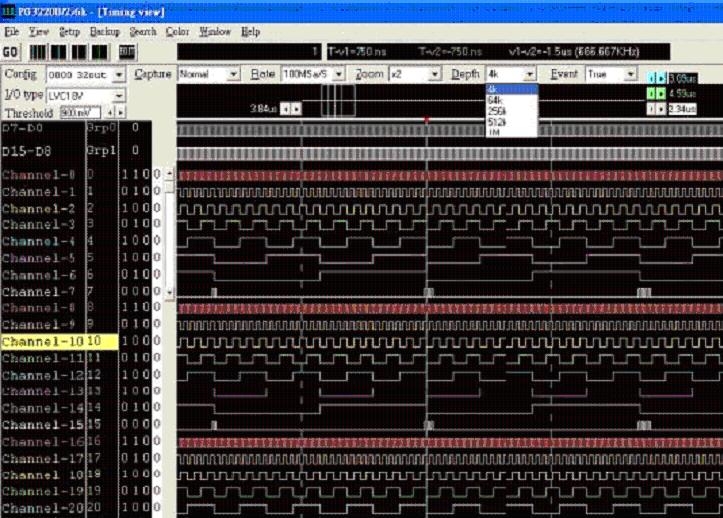Screen dimensions: 723x518
Task: Open the Setup menu
Action: coord(69,31)
